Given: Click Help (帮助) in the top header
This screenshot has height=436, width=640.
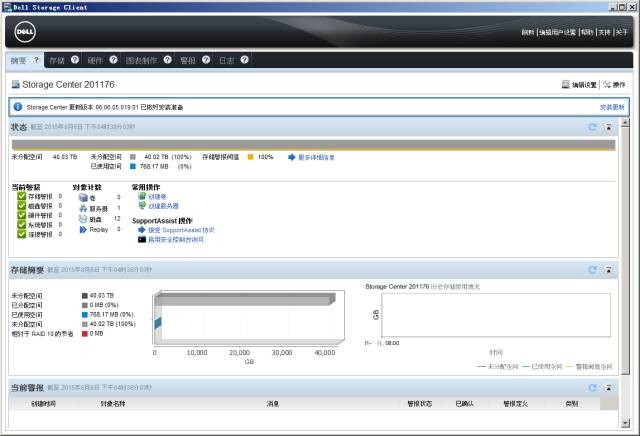Looking at the screenshot, I should 587,32.
